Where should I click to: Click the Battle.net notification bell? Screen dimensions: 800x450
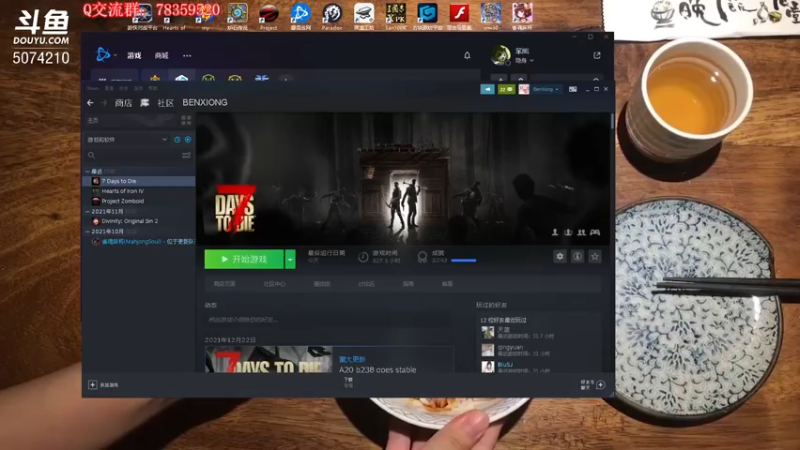click(x=467, y=56)
